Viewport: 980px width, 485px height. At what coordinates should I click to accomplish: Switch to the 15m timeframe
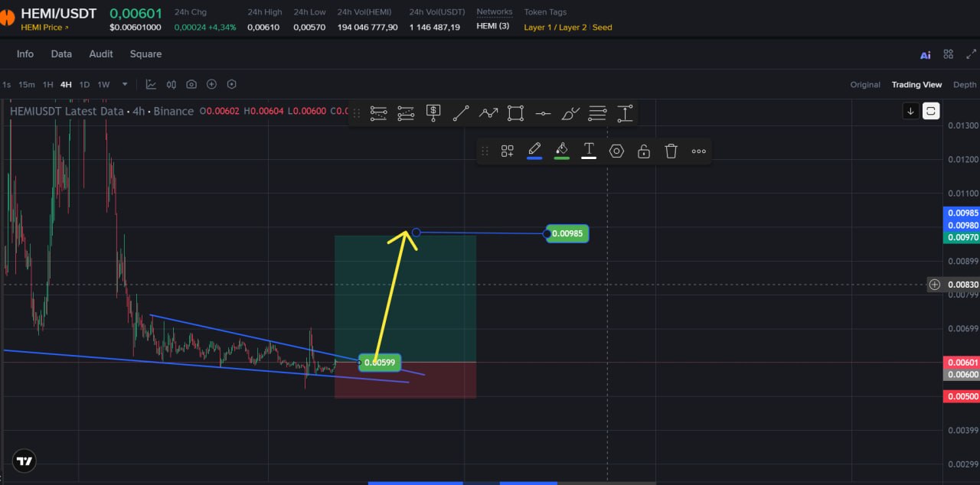(27, 84)
